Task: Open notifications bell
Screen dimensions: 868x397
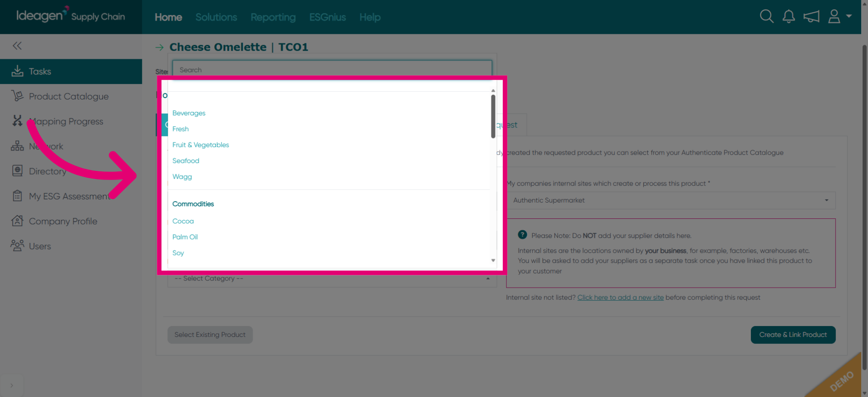Action: (x=789, y=17)
